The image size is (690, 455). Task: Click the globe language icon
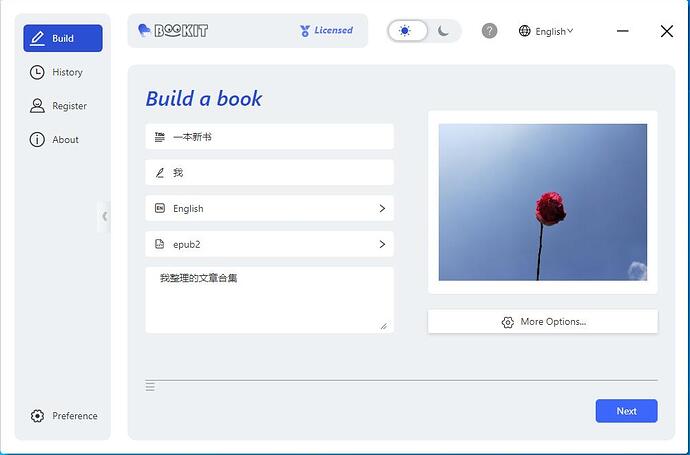(525, 31)
